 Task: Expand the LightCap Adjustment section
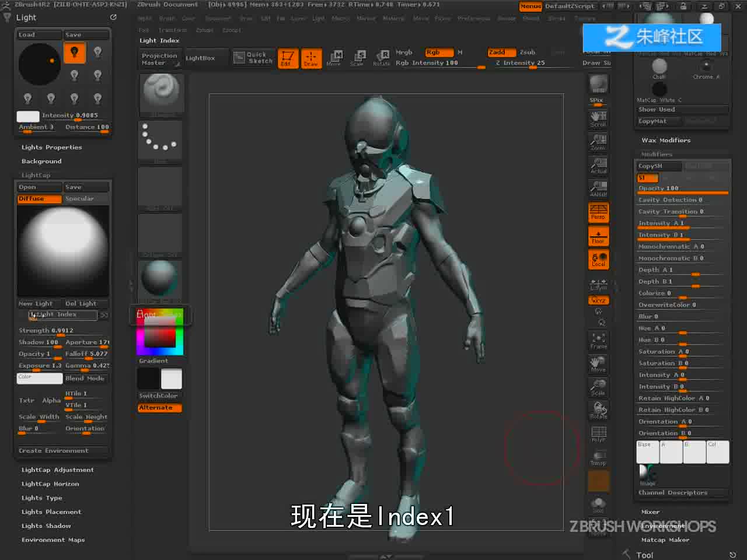click(x=57, y=470)
